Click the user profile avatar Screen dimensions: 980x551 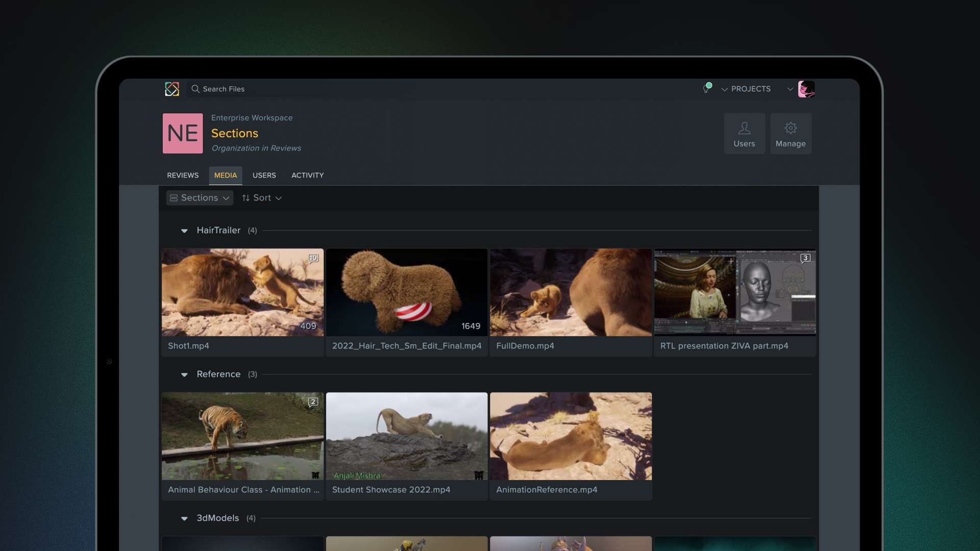pyautogui.click(x=806, y=89)
